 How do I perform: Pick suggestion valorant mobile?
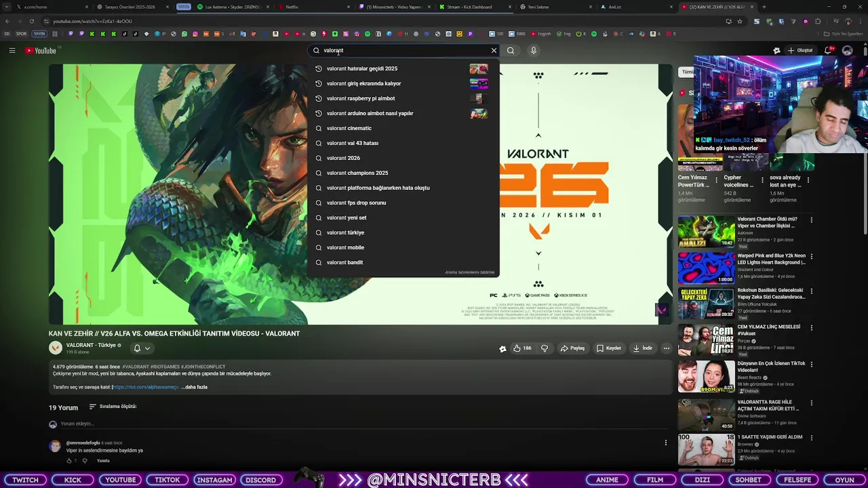[403, 247]
